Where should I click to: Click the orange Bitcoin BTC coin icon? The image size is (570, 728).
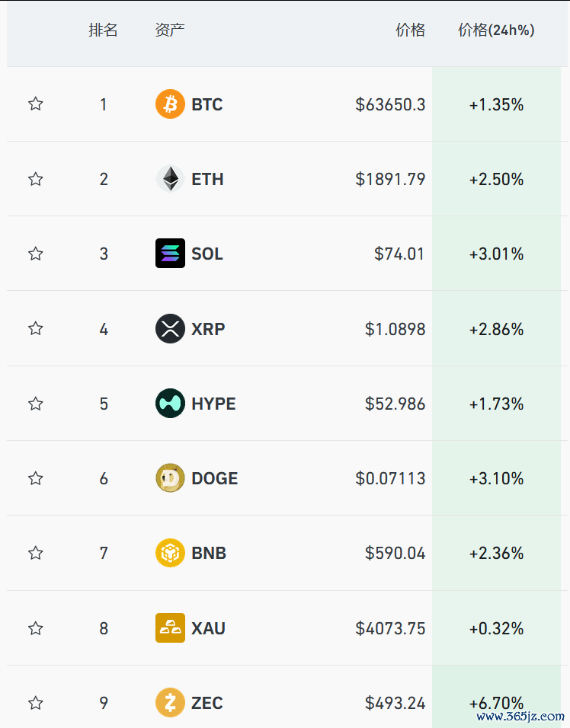point(170,104)
